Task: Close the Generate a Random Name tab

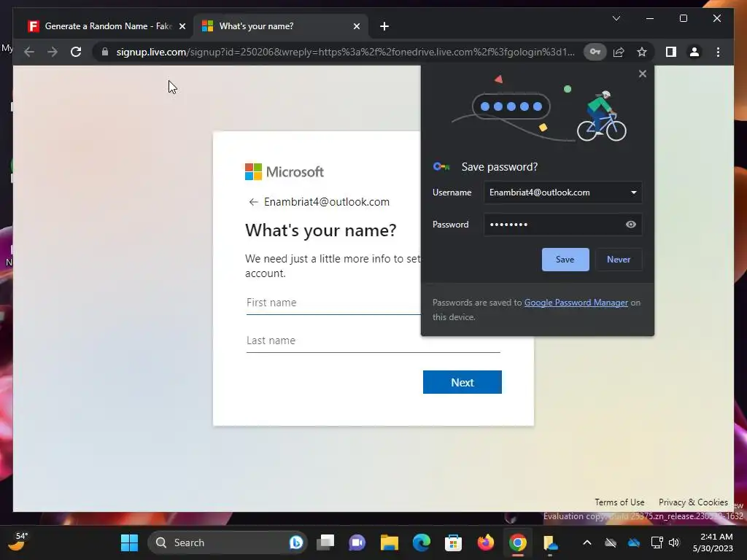Action: click(x=182, y=26)
